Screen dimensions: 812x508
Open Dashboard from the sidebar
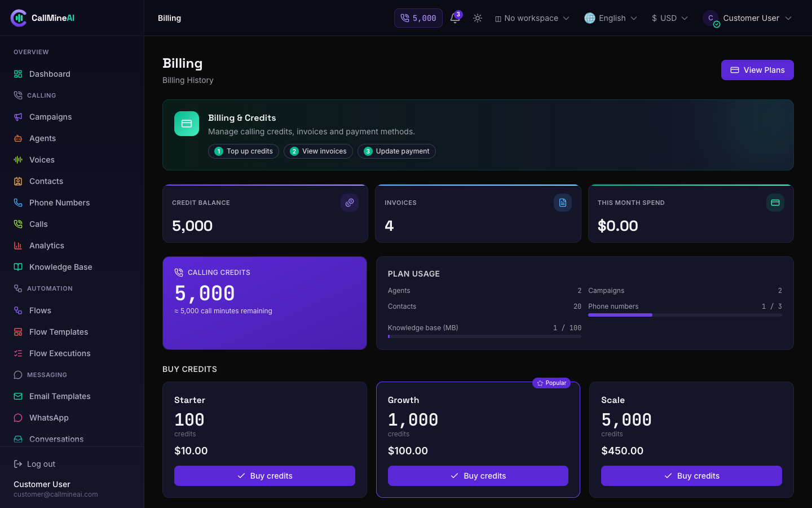[72, 74]
